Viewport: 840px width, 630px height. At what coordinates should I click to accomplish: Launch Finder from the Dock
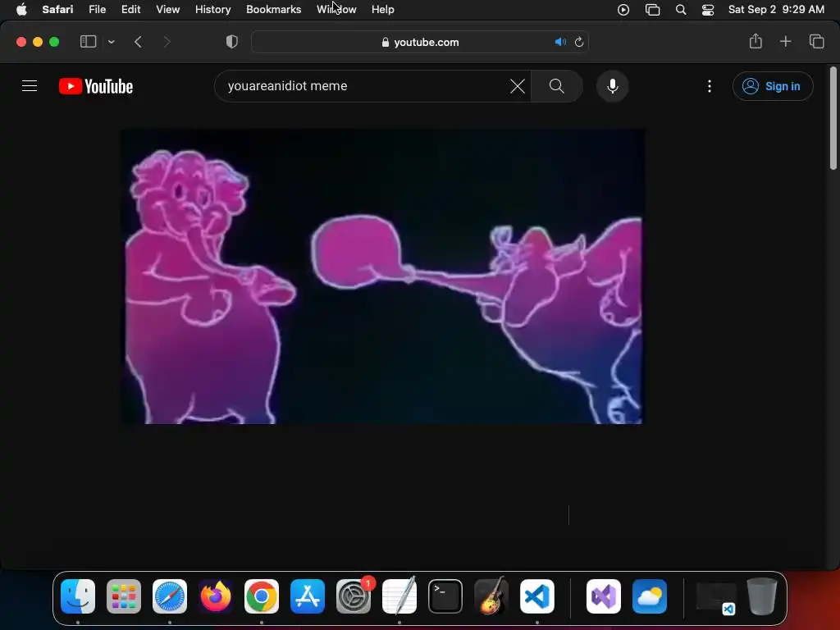[78, 596]
